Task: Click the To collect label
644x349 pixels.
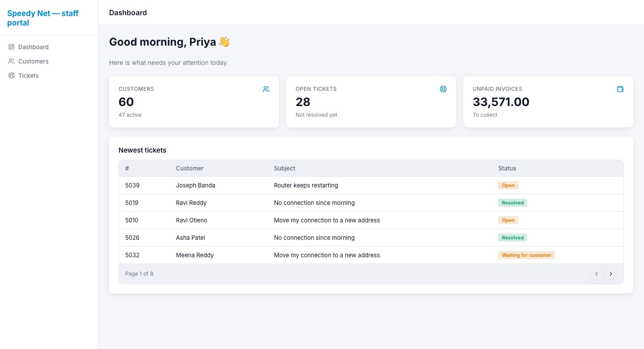Action: (485, 115)
